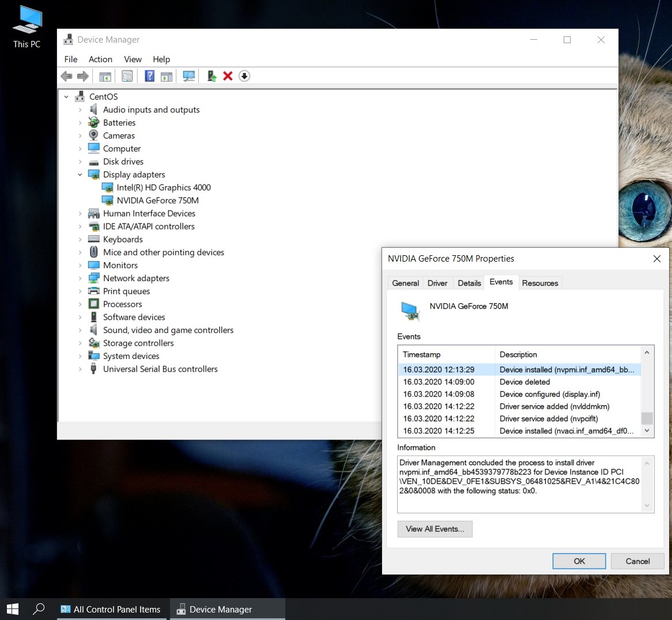Close the NVIDIA GeForce 750M Properties dialog
Viewport: 672px width, 620px height.
tap(656, 258)
